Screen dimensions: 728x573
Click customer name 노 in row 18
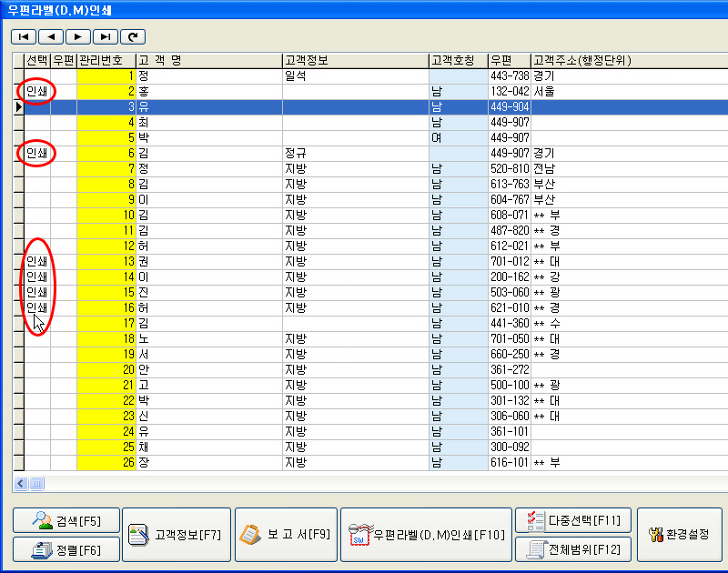(x=209, y=338)
